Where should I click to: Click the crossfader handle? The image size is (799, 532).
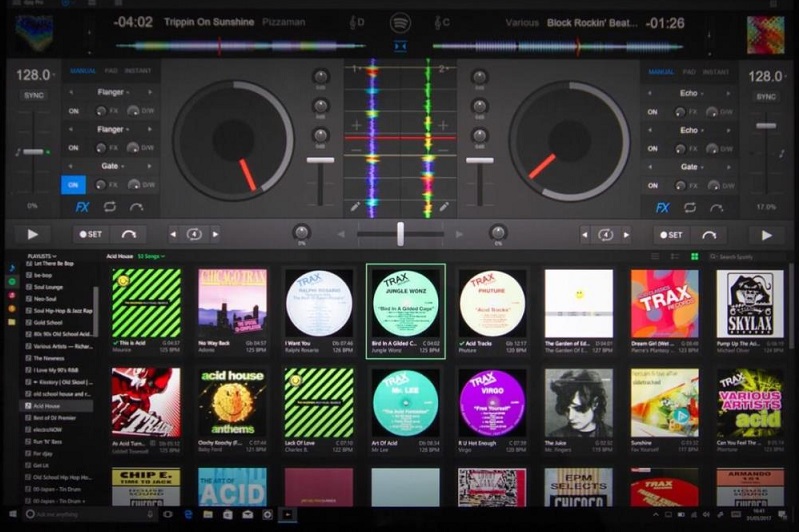click(x=401, y=234)
